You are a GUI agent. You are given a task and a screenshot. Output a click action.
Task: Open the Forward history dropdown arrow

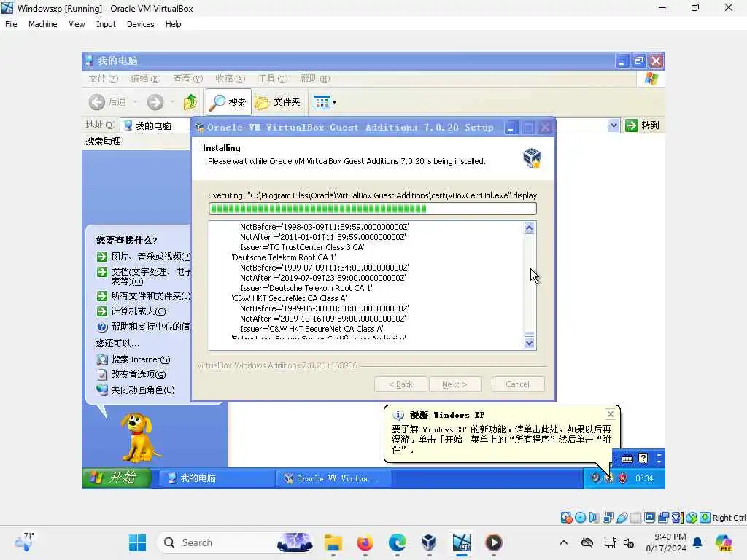pyautogui.click(x=172, y=102)
